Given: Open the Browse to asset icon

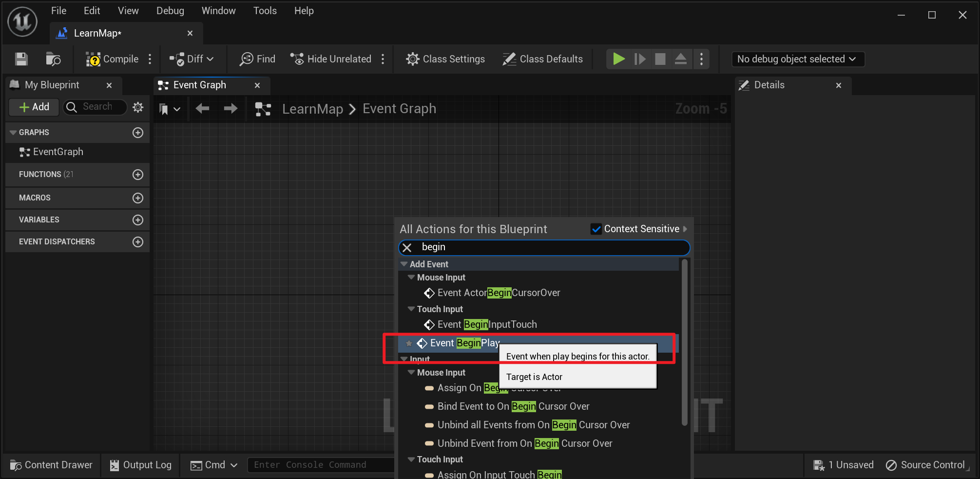Looking at the screenshot, I should coord(53,59).
